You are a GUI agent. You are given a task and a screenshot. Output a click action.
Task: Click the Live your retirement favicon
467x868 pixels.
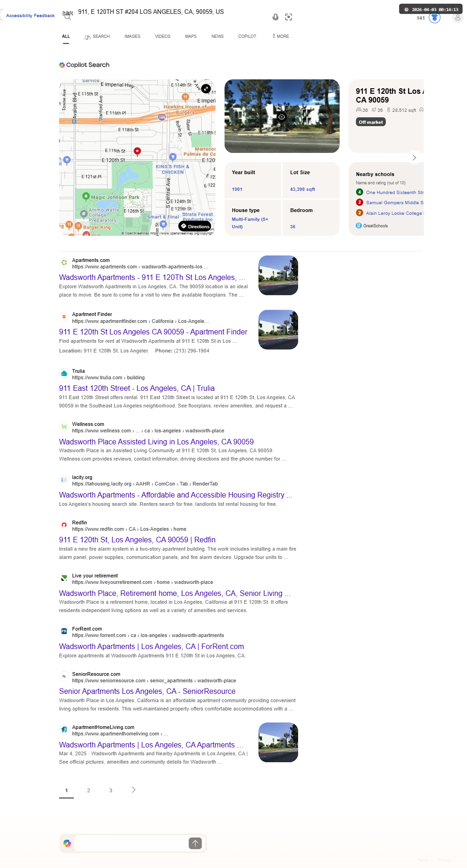tap(64, 578)
